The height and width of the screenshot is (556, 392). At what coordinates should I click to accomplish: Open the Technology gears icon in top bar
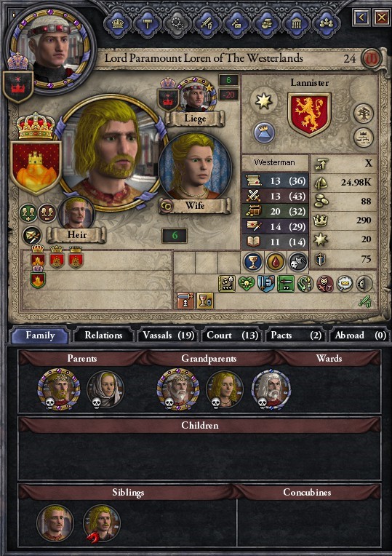click(x=177, y=23)
